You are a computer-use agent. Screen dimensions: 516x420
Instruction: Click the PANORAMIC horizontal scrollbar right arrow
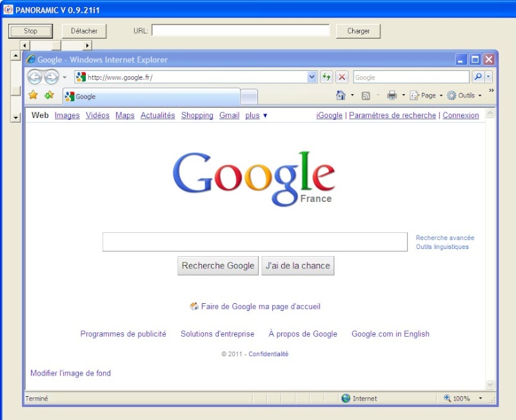point(87,45)
